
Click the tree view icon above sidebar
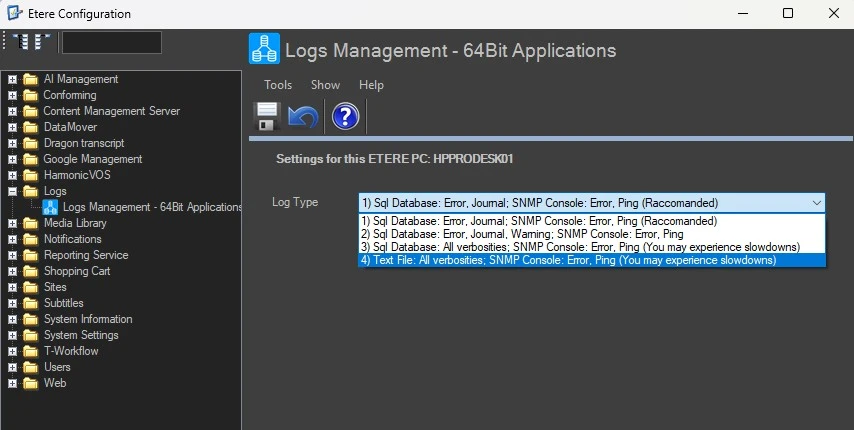click(x=32, y=42)
